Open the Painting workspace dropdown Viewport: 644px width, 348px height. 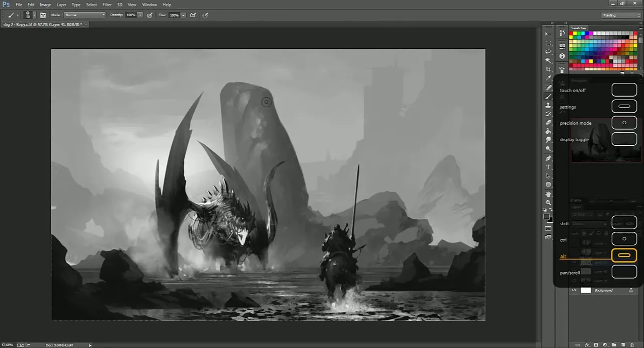(621, 15)
